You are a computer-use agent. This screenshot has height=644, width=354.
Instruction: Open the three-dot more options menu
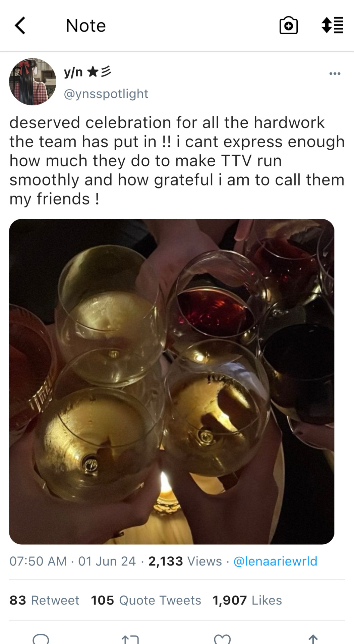[335, 73]
